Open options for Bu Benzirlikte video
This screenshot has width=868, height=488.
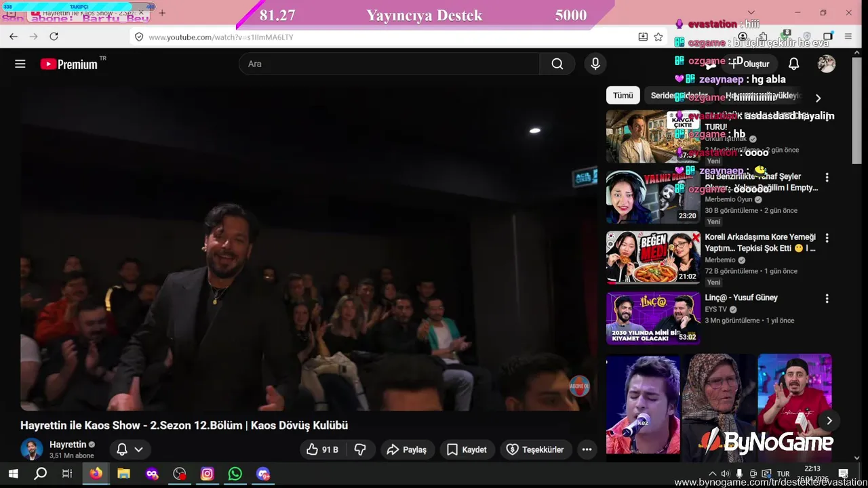click(x=827, y=178)
